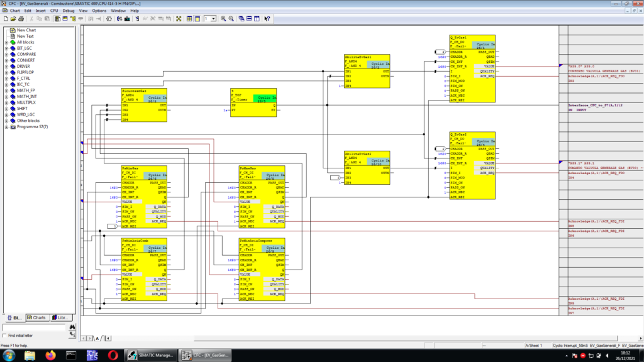Click the tile vertically toolbar icon
This screenshot has width=644, height=362.
click(257, 19)
